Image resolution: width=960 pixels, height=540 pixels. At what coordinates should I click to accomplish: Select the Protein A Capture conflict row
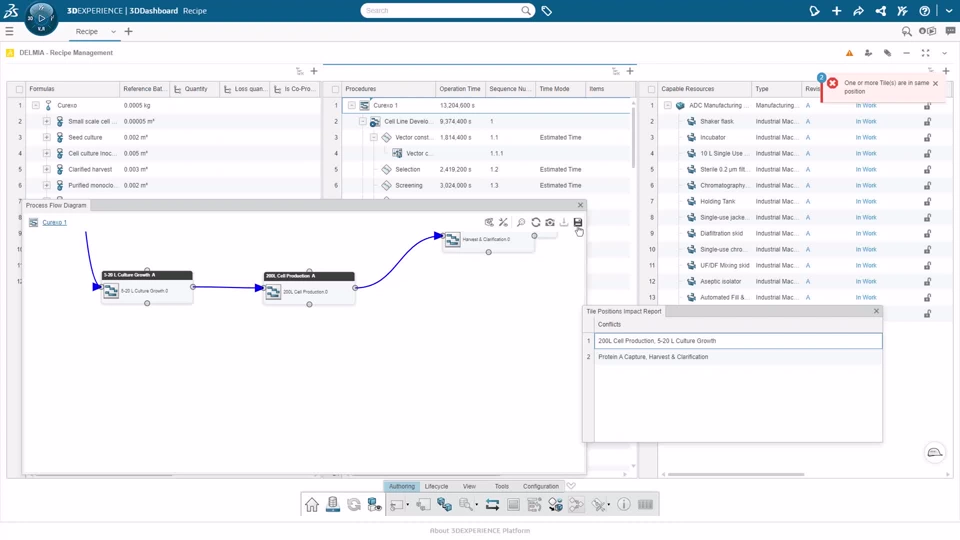(738, 357)
